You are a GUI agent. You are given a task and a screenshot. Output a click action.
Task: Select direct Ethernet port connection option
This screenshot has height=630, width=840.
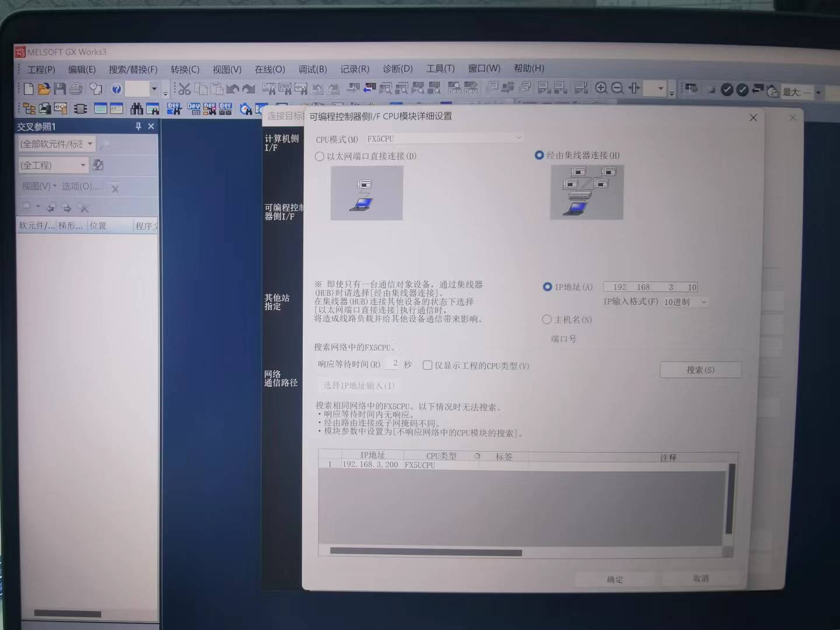(320, 156)
